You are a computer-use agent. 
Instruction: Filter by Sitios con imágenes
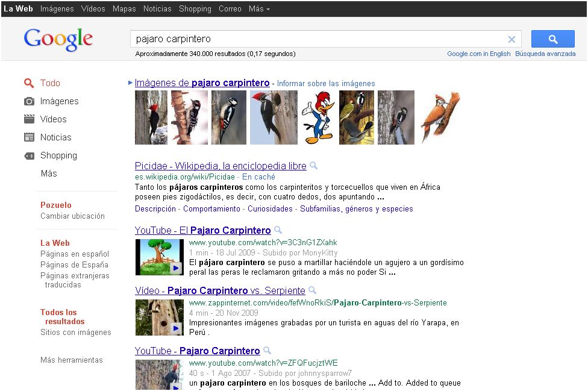[76, 332]
